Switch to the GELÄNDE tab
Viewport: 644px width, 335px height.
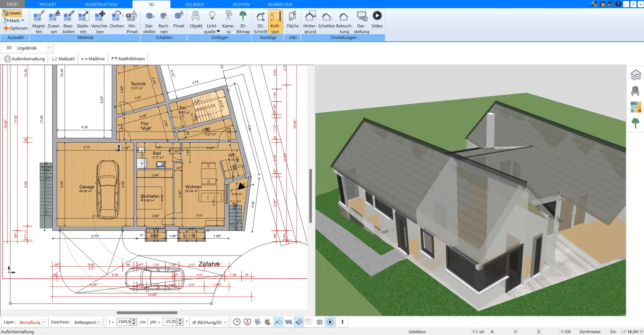tap(194, 4)
